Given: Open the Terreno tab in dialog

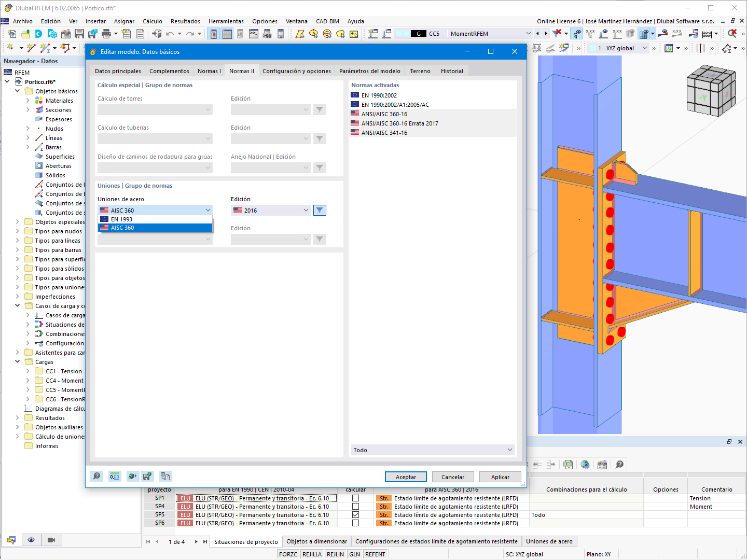Looking at the screenshot, I should point(420,71).
